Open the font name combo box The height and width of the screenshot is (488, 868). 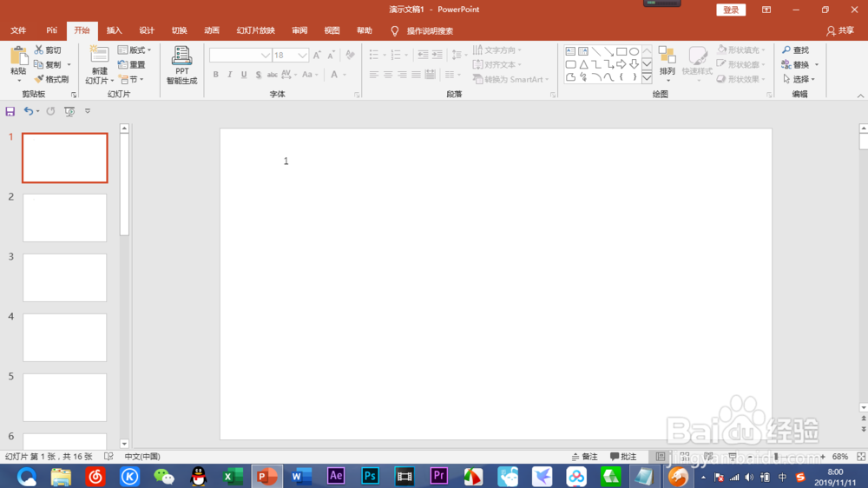coord(240,55)
